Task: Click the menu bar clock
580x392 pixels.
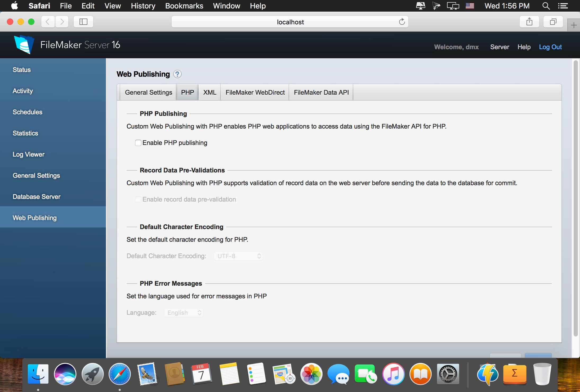Action: (x=507, y=6)
